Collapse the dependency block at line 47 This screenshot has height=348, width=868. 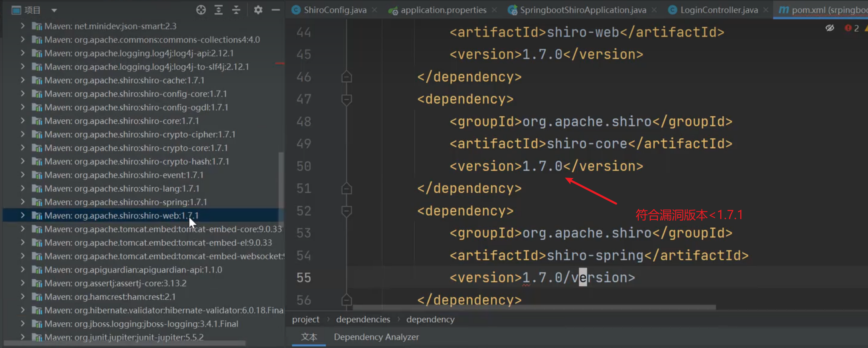pyautogui.click(x=347, y=99)
